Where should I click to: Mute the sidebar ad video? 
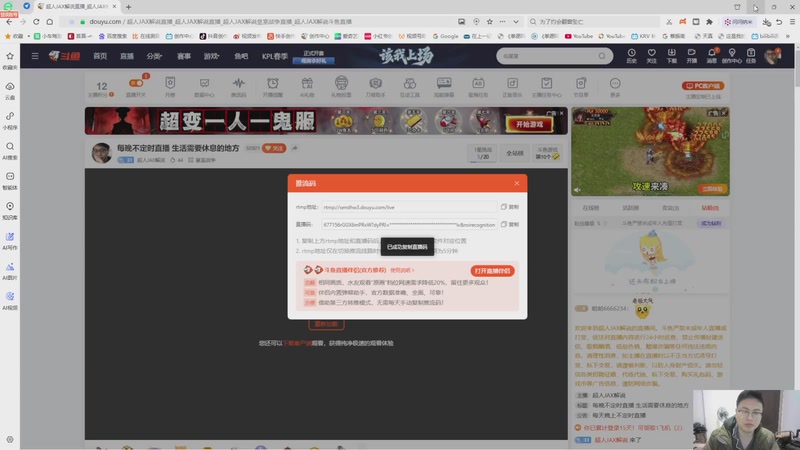[x=578, y=189]
